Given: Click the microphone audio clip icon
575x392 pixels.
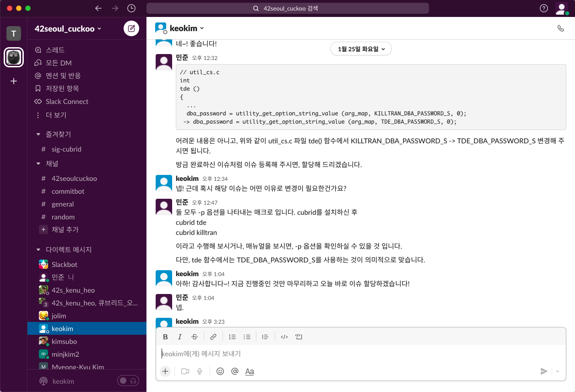Looking at the screenshot, I should [x=199, y=371].
